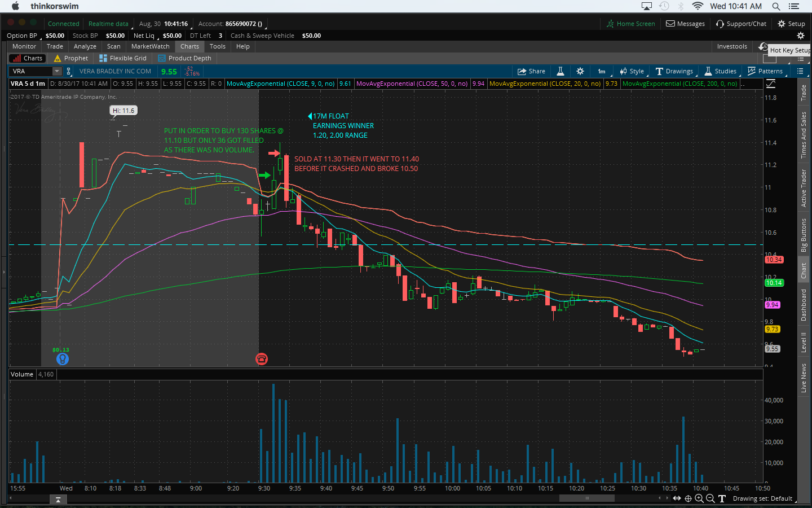Go to the MarketWatch tab
The height and width of the screenshot is (508, 812).
(151, 46)
